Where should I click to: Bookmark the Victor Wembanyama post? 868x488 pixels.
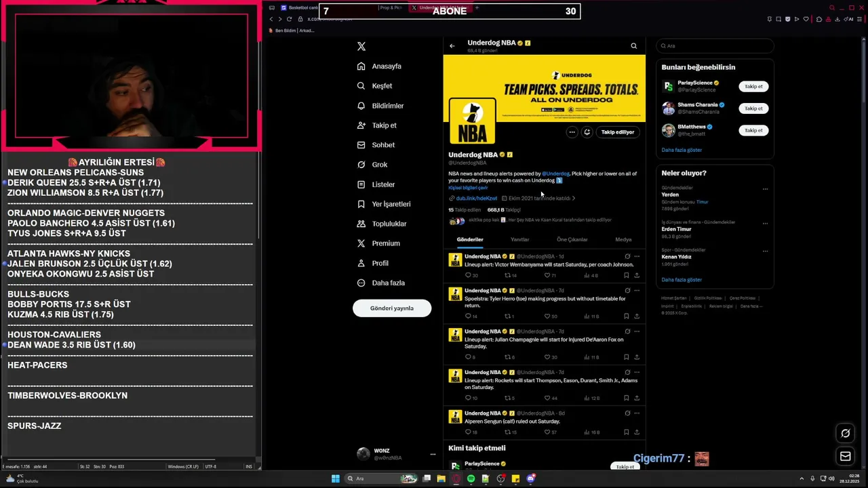click(626, 276)
